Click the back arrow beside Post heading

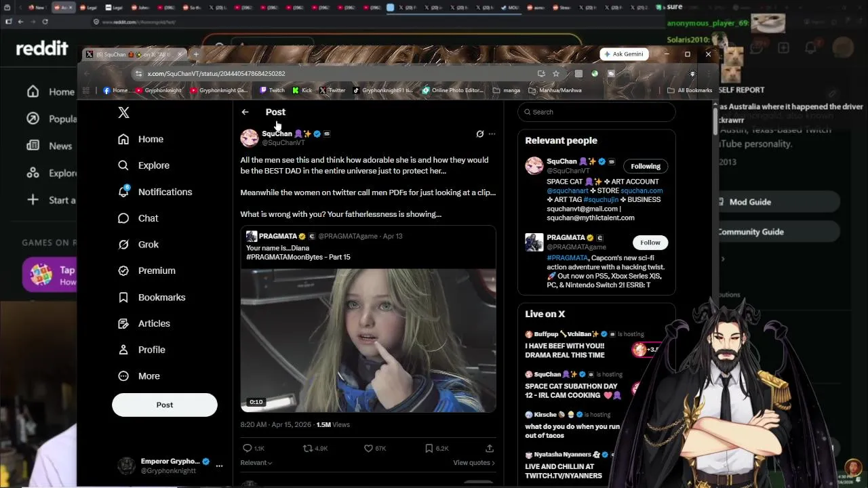tap(245, 112)
